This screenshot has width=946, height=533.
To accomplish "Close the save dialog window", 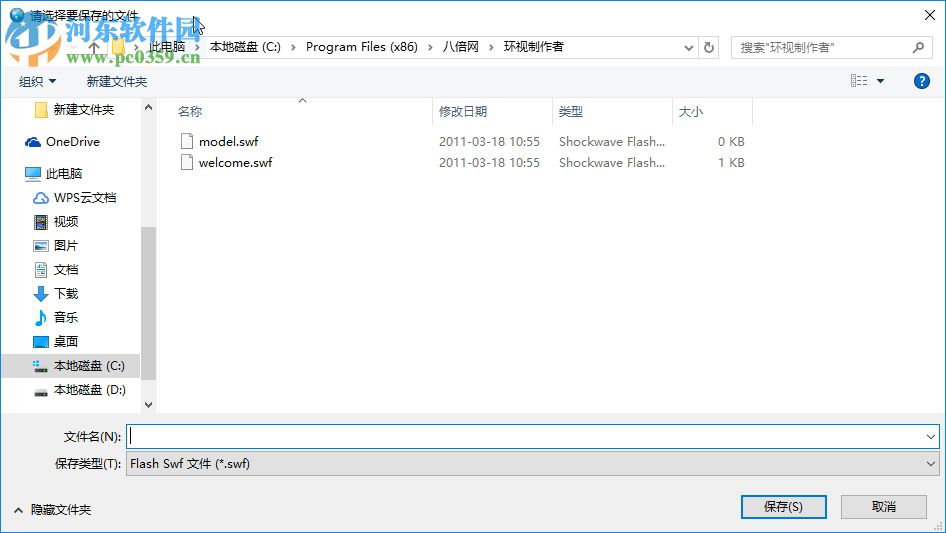I will pyautogui.click(x=930, y=15).
